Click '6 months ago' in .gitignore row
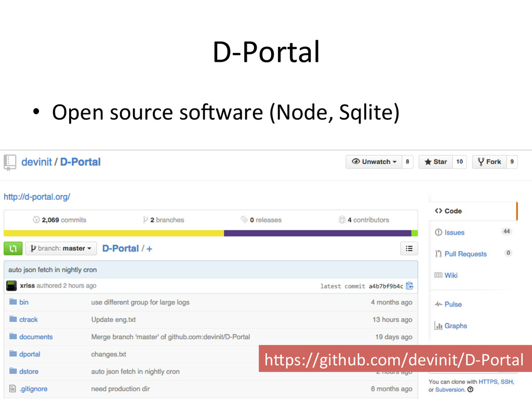Screen dimensions: 532x399 coord(392,389)
